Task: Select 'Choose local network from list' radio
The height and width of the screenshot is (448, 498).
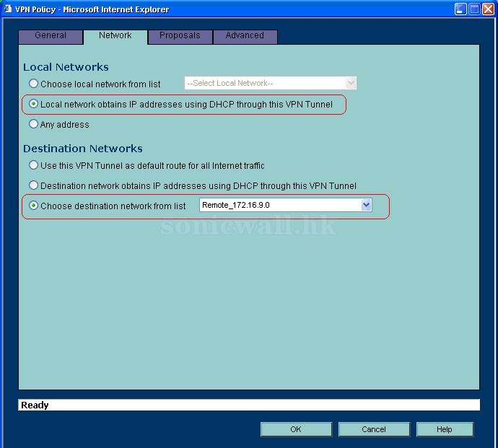Action: point(33,84)
